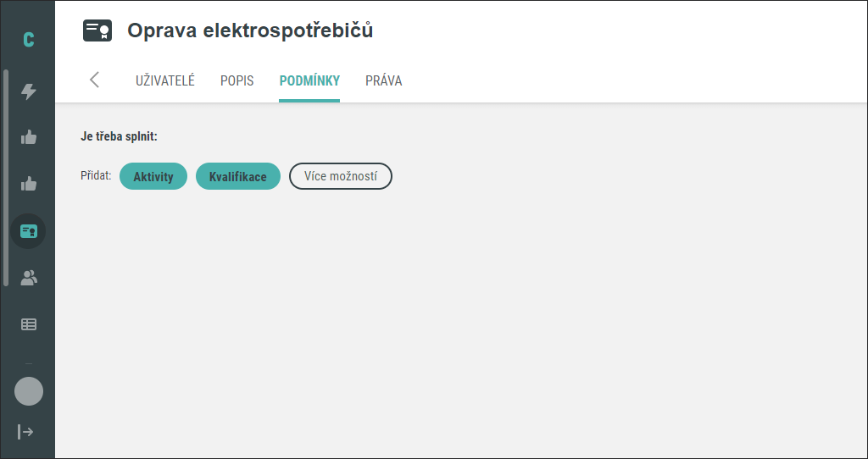
Task: Click the teal C logo in sidebar
Action: pos(28,40)
